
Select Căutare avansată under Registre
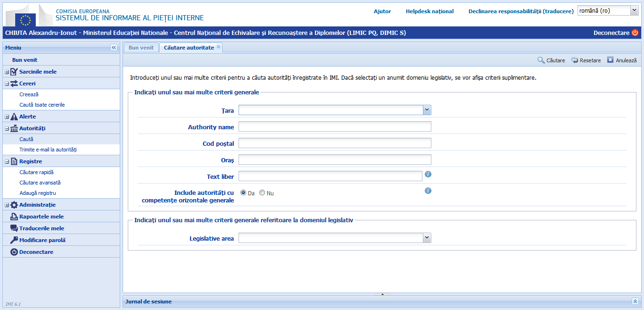(40, 183)
